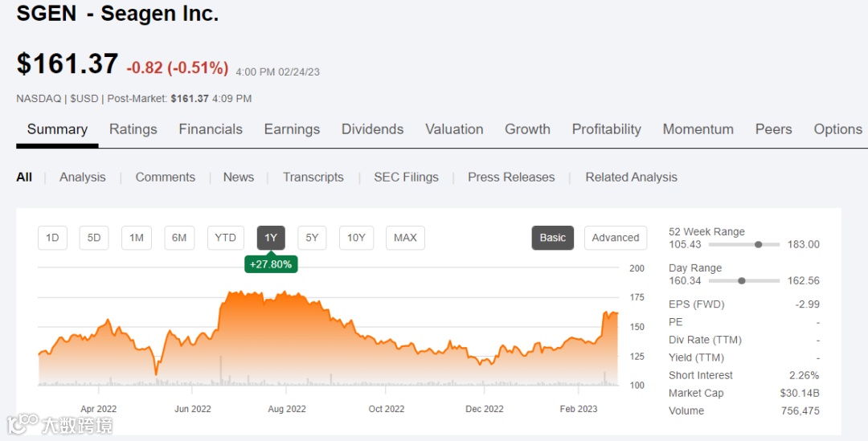Choose the 6M chart range
Screen dimensions: 868x441
coord(179,238)
